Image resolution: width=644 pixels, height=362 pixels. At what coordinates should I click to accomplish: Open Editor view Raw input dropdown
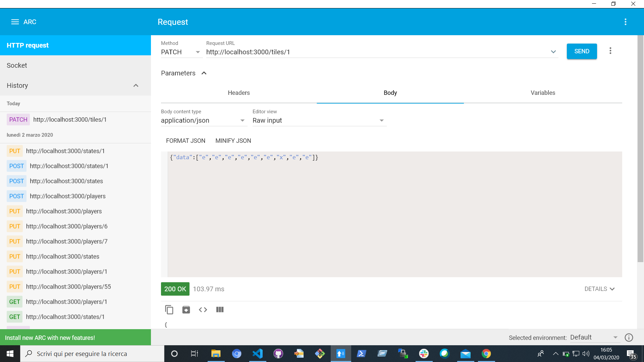pyautogui.click(x=319, y=120)
